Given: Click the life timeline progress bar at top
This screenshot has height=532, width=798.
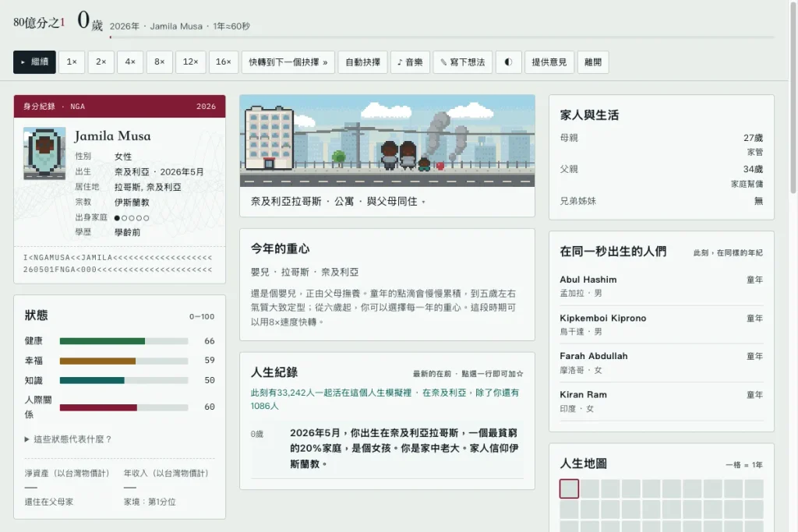Looking at the screenshot, I should click(x=442, y=37).
